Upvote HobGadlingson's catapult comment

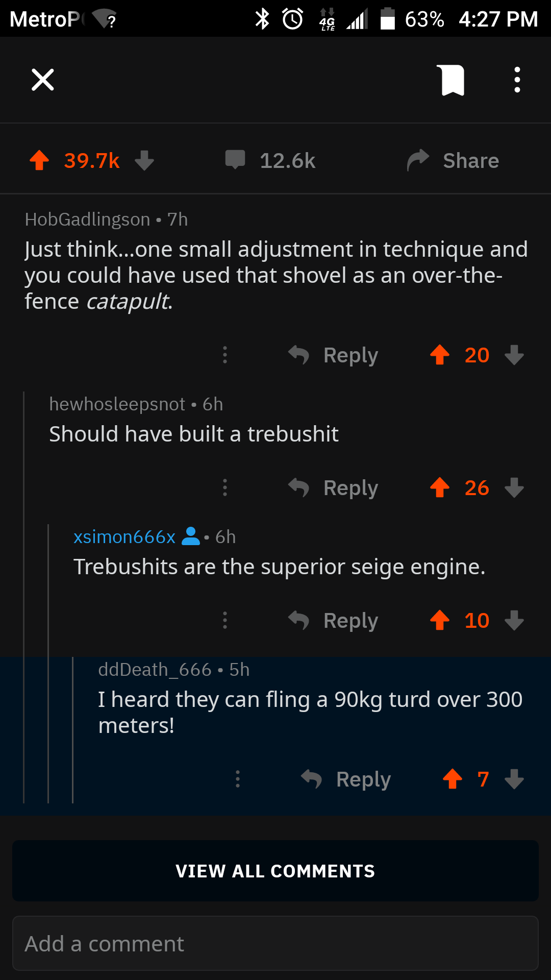(440, 355)
